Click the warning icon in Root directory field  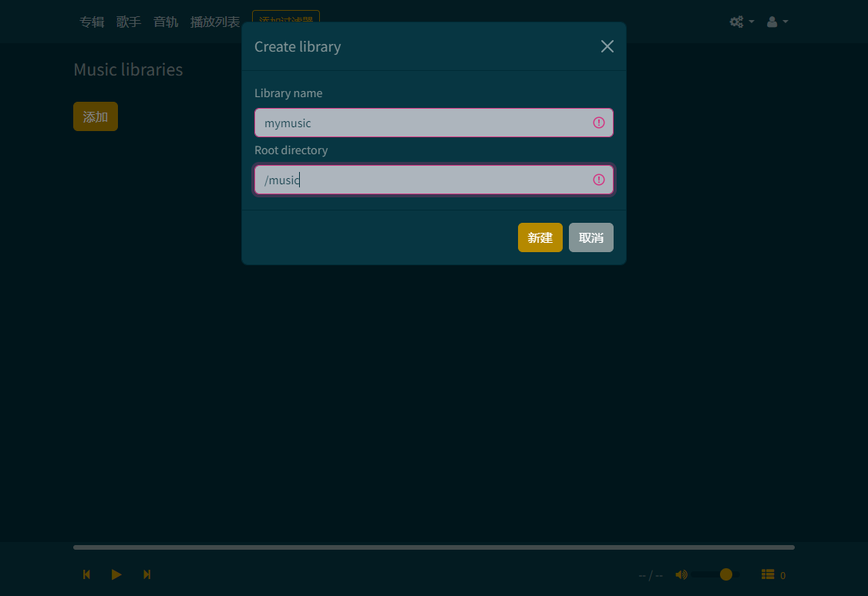[599, 180]
